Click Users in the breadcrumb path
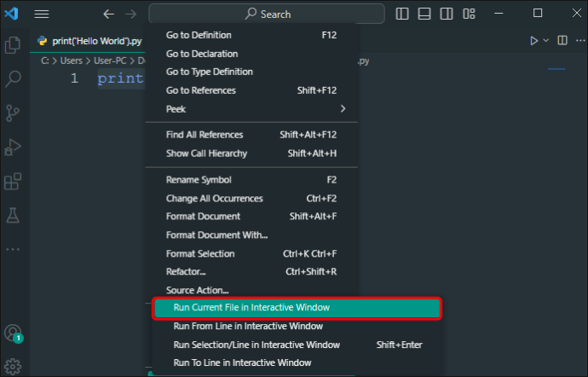The image size is (588, 377). [x=72, y=61]
